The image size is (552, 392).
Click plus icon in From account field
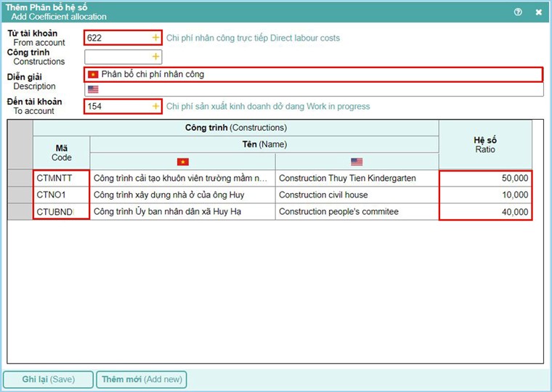[155, 37]
